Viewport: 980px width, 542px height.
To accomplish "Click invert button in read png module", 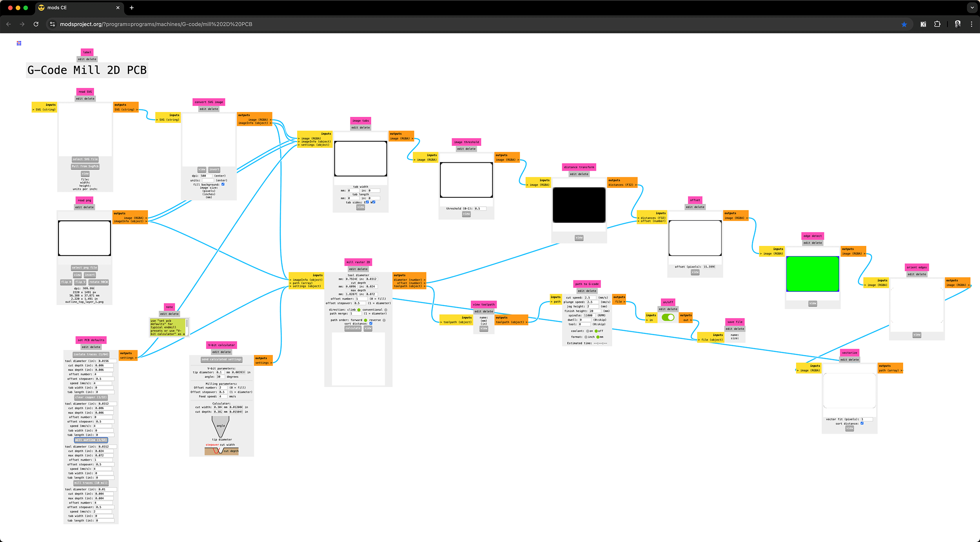I will coord(90,275).
